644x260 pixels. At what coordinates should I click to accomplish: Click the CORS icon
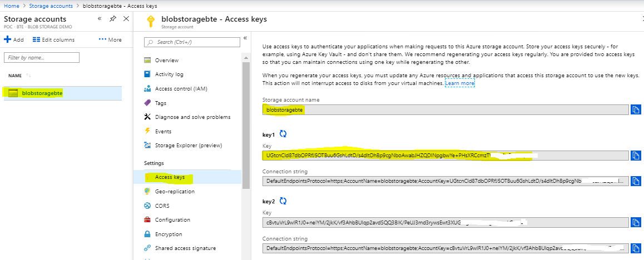coord(147,206)
